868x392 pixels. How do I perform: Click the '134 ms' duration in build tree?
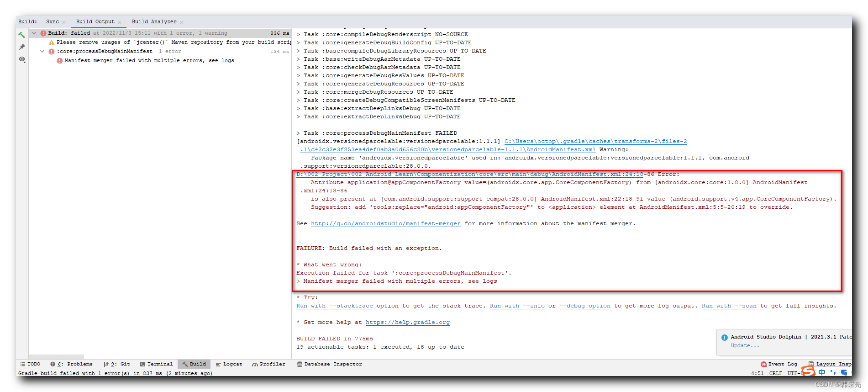click(279, 51)
